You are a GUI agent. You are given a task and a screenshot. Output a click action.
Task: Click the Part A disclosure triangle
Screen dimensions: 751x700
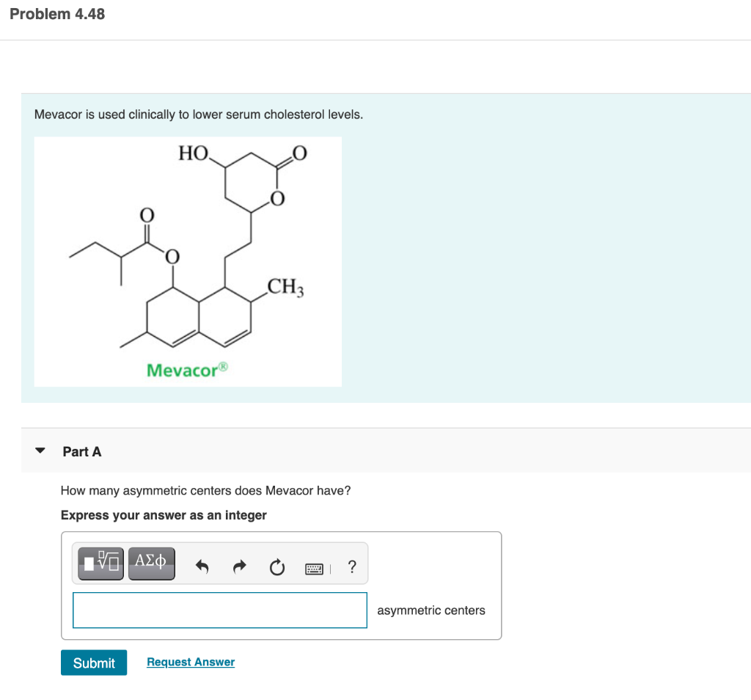(x=40, y=451)
